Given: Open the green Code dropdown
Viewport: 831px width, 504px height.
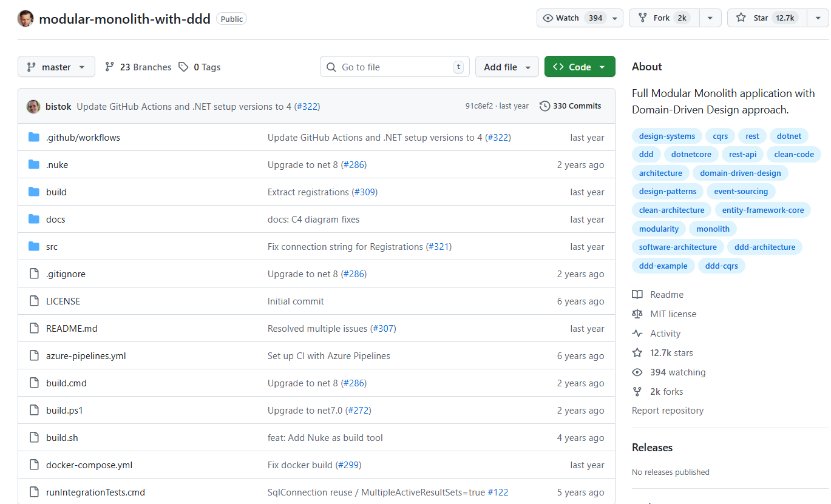Looking at the screenshot, I should [580, 67].
